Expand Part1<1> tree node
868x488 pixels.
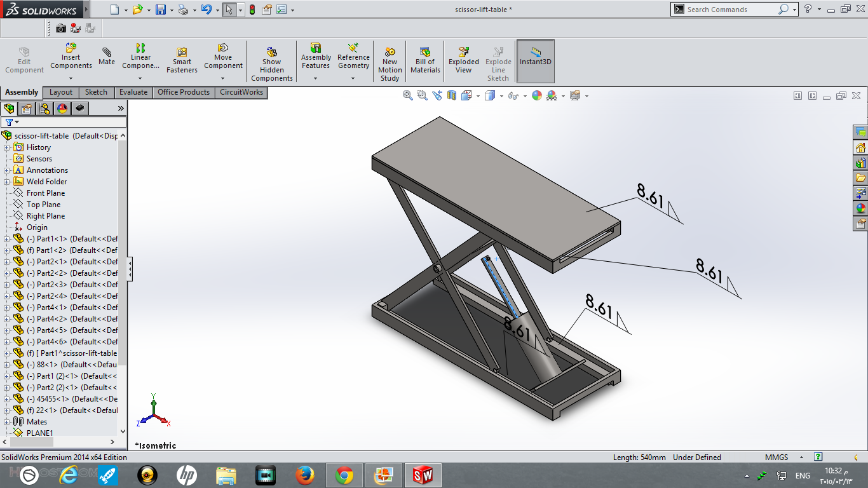pos(7,239)
